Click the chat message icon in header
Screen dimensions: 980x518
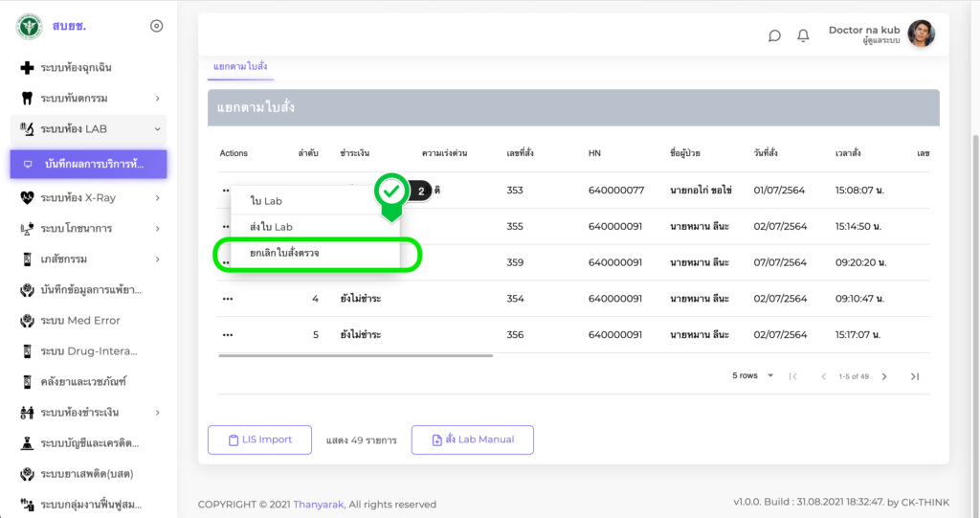pyautogui.click(x=774, y=35)
